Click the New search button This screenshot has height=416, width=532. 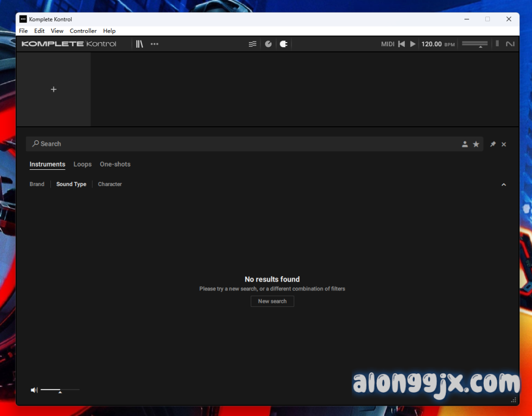[272, 301]
